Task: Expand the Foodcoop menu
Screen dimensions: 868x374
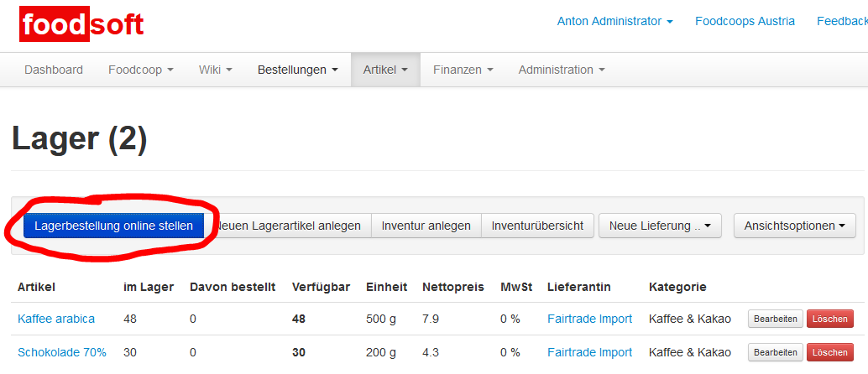Action: pos(140,70)
